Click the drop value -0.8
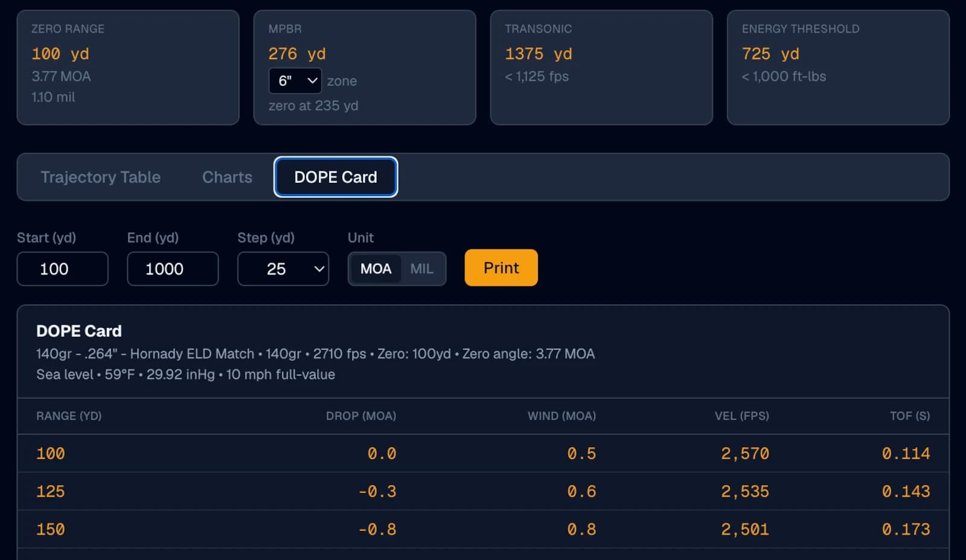The width and height of the screenshot is (966, 560). tap(377, 530)
